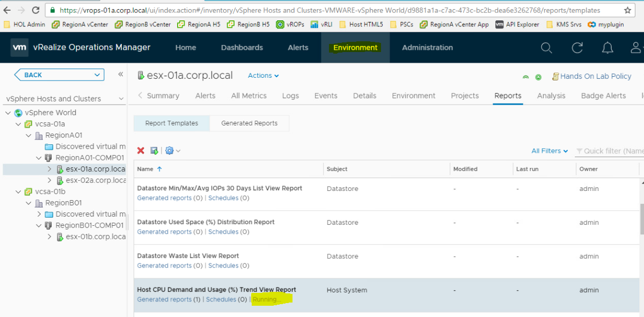Switch to the Analysis tab
644x317 pixels.
pyautogui.click(x=551, y=95)
